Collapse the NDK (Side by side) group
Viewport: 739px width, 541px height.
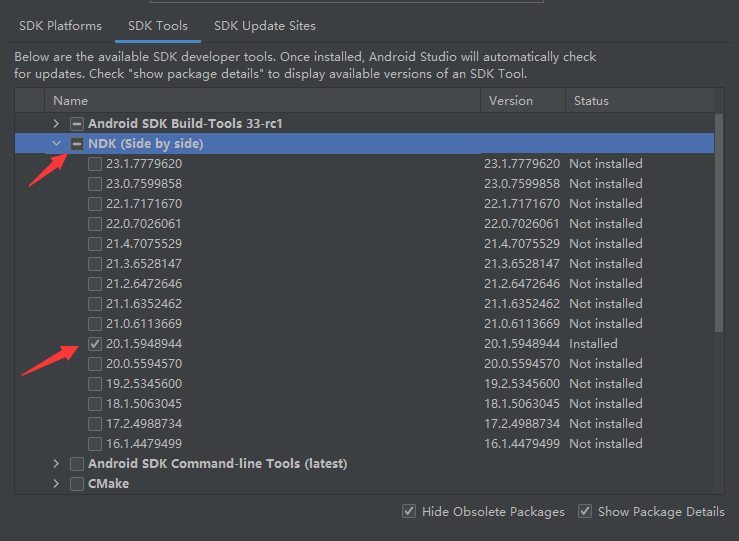pos(57,143)
